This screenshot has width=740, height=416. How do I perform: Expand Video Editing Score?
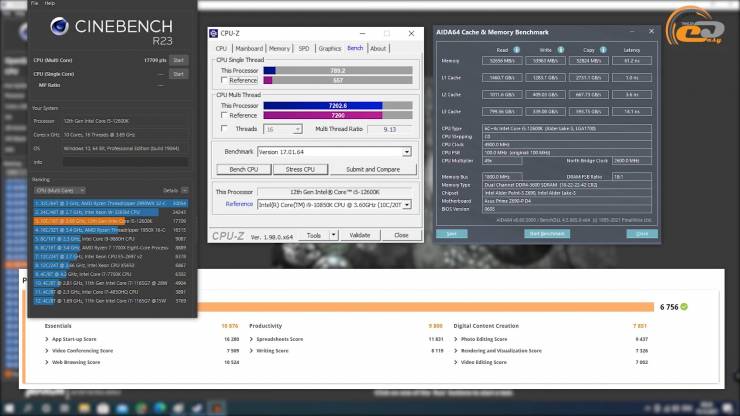[x=455, y=362]
